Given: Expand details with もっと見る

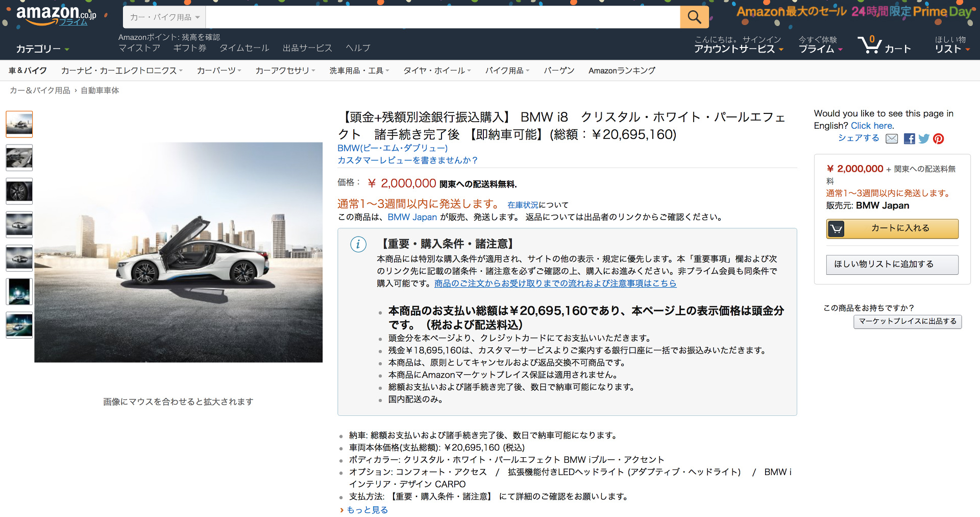Looking at the screenshot, I should pos(367,510).
